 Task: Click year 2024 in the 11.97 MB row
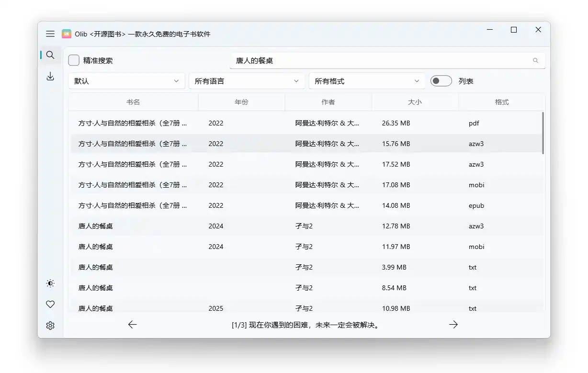tap(216, 247)
